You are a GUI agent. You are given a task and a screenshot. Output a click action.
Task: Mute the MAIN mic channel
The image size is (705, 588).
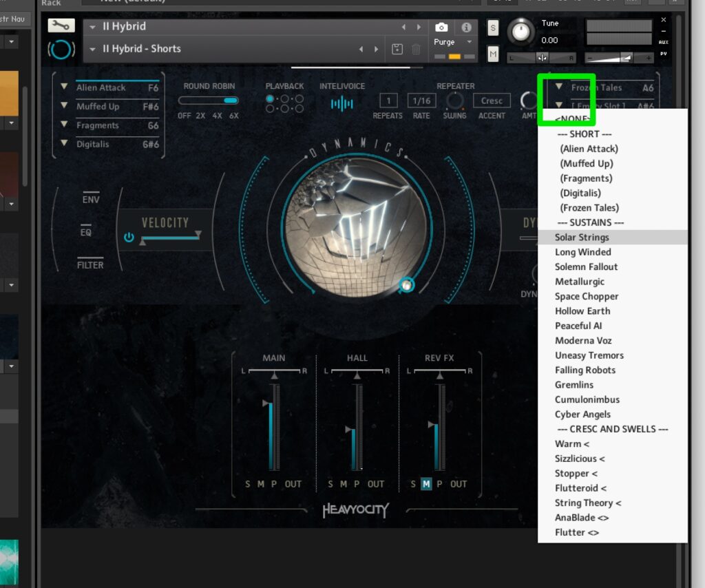coord(260,484)
